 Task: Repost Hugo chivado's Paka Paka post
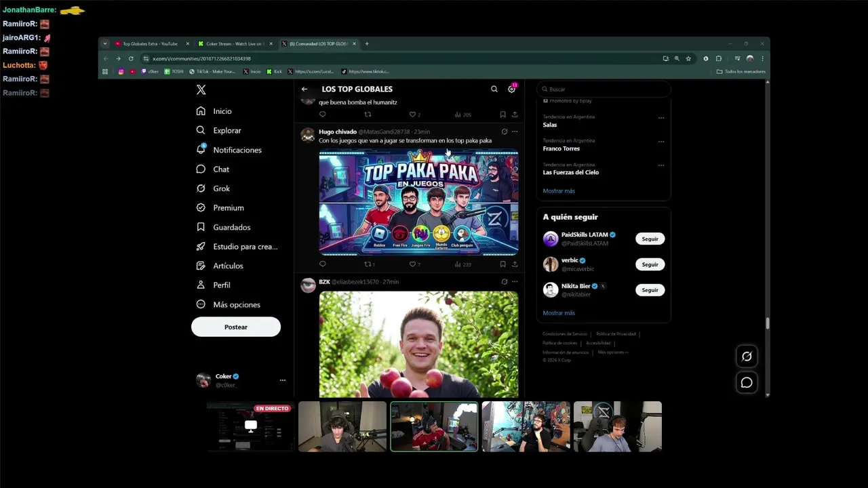pos(370,264)
